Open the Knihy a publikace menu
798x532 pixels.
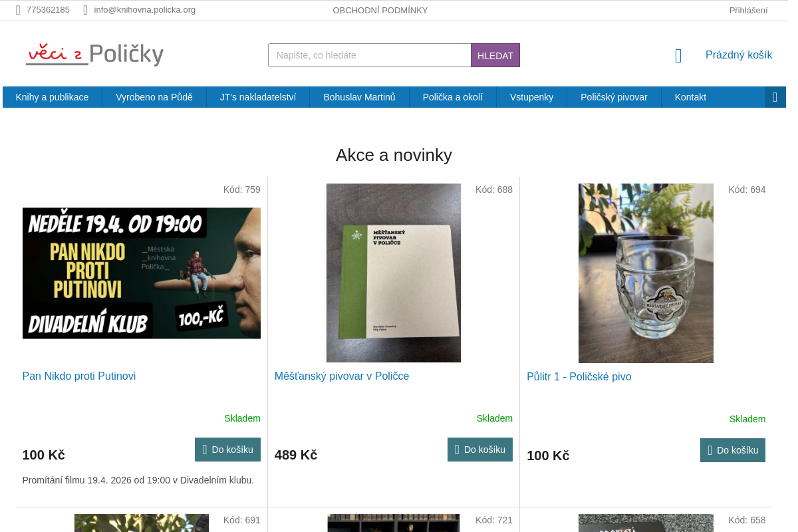53,97
